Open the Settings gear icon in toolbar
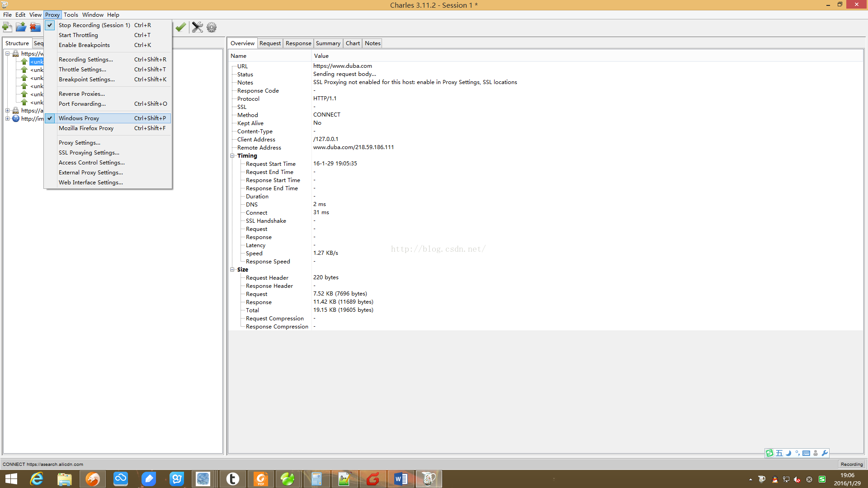Viewport: 868px width, 488px height. click(212, 27)
